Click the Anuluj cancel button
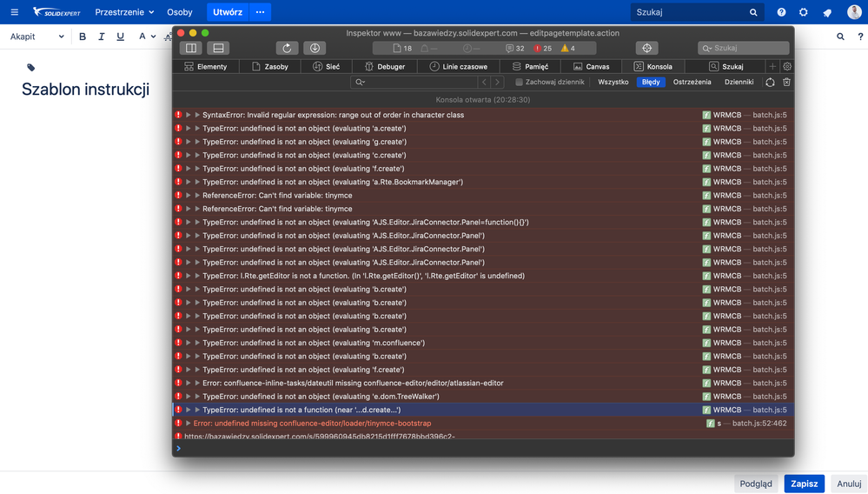The height and width of the screenshot is (494, 868). [x=849, y=484]
